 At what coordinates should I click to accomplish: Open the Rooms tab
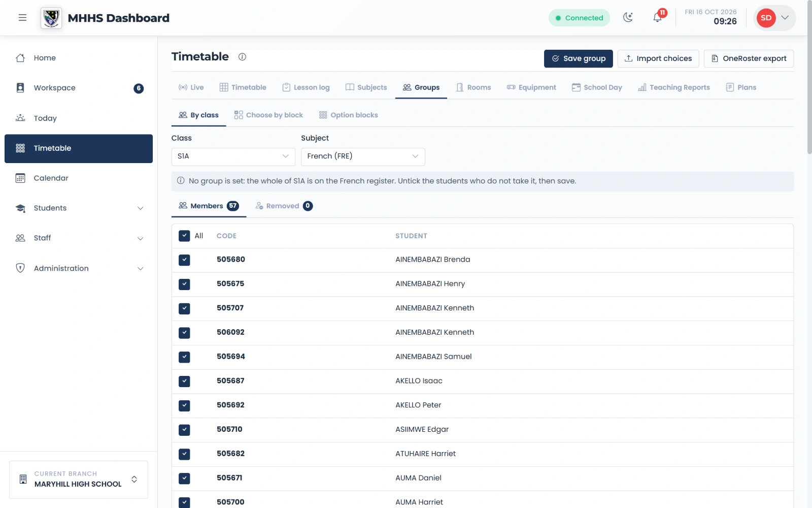click(x=473, y=87)
